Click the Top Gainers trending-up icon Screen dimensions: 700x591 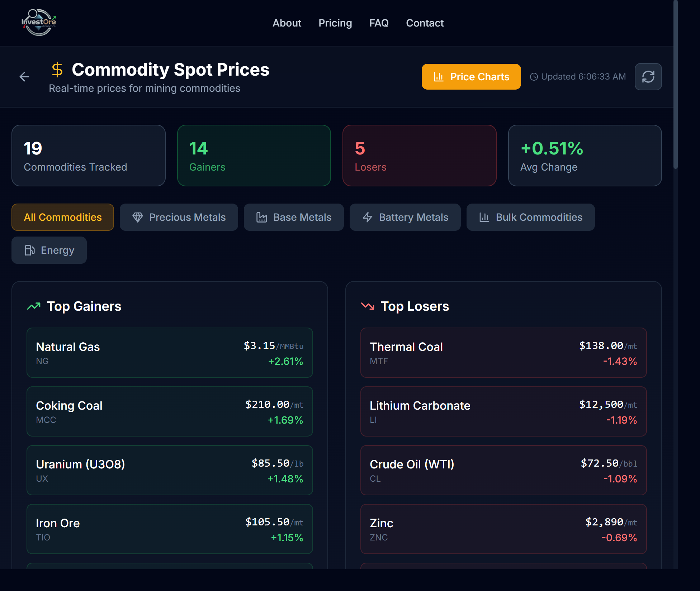coord(34,306)
